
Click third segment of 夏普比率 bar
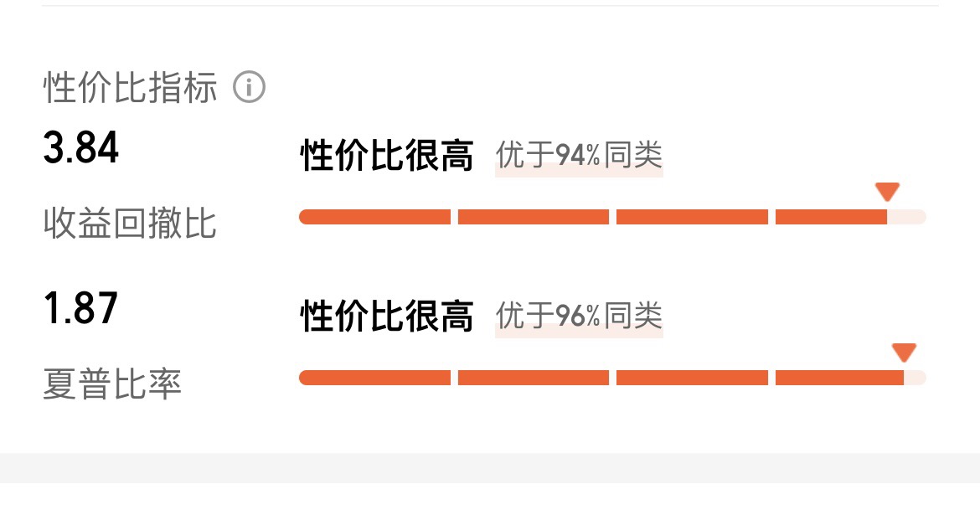coord(692,378)
